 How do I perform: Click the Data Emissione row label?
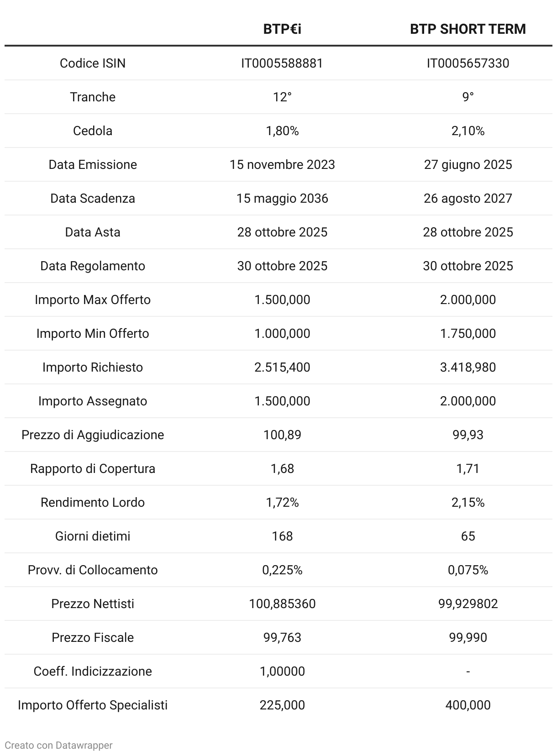[x=93, y=164]
